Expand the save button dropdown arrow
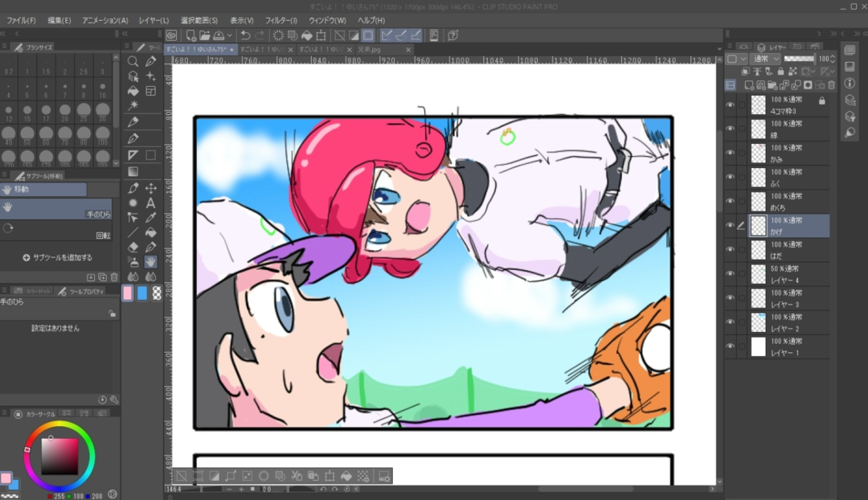This screenshot has width=868, height=500. 231,35
